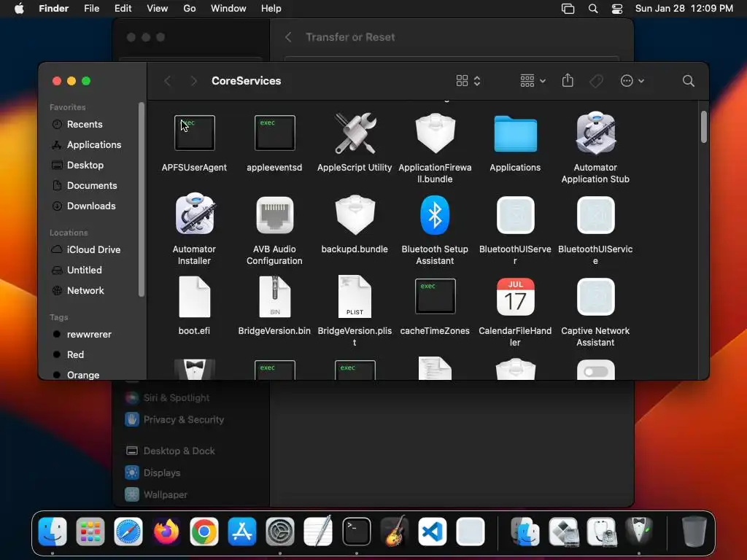
Task: Launch Visual Studio Code from the Dock
Action: click(x=432, y=532)
